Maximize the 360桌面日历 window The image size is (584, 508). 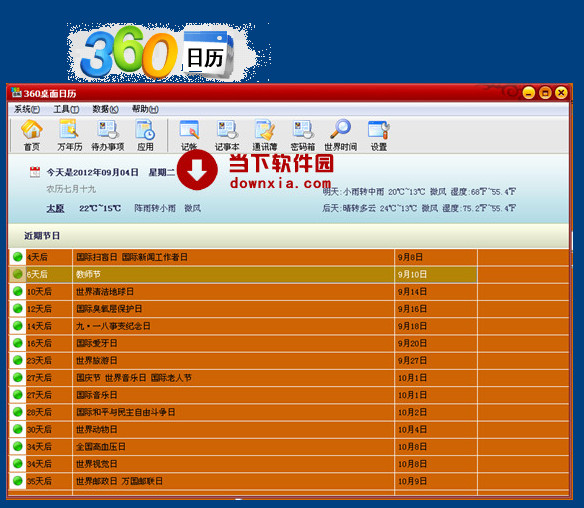[x=545, y=92]
